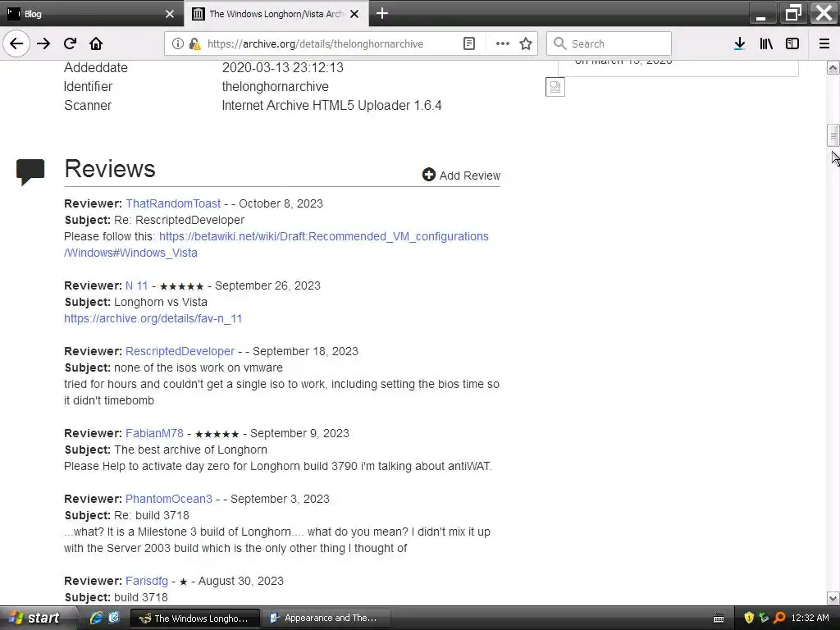
Task: Open Farisdfg reviewer profile
Action: 147,581
